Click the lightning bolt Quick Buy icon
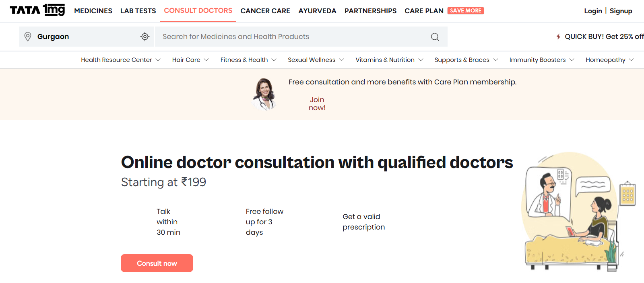Image resolution: width=644 pixels, height=283 pixels. [558, 37]
